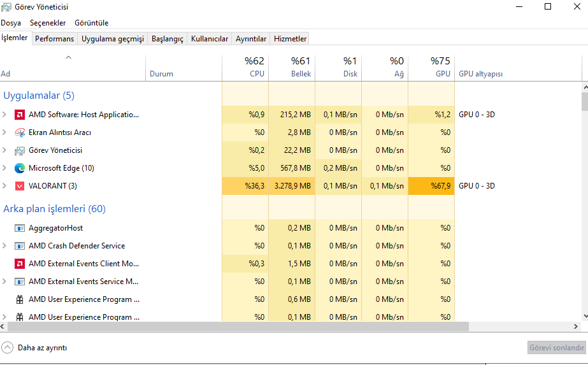Expand the VALORANT (3) group
The width and height of the screenshot is (588, 365).
coord(4,186)
